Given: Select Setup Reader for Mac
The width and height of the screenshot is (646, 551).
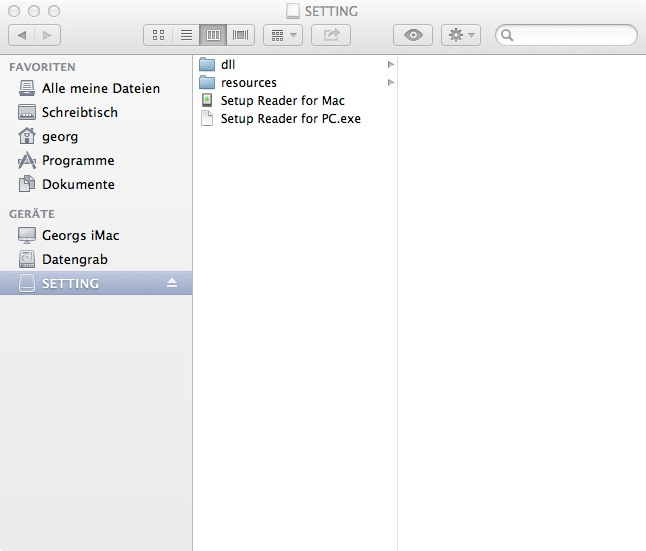Looking at the screenshot, I should click(295, 101).
